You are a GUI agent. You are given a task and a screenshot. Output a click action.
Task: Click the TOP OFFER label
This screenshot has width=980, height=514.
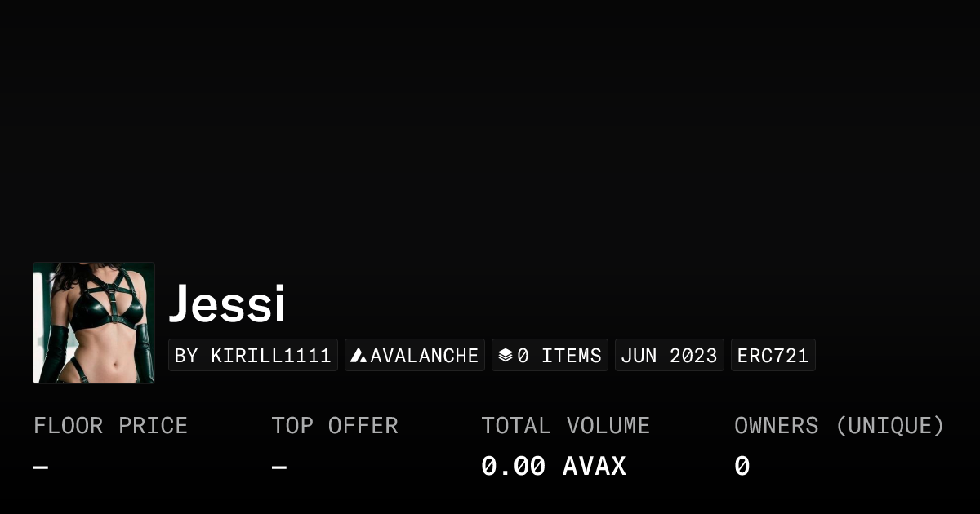335,426
